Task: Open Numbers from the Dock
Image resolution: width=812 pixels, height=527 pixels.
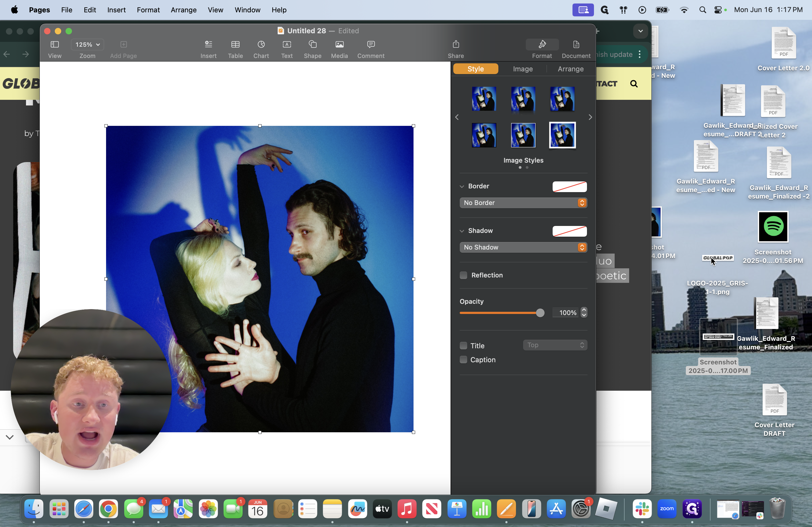Action: (x=481, y=509)
